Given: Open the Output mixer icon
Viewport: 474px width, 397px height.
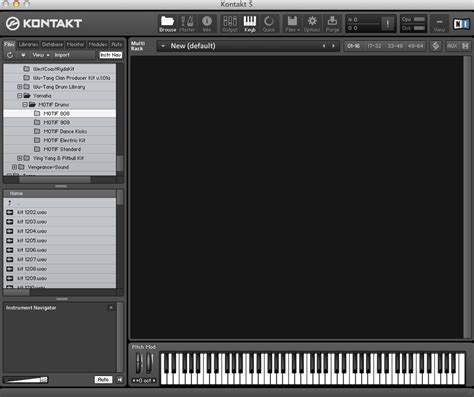Looking at the screenshot, I should [x=230, y=24].
